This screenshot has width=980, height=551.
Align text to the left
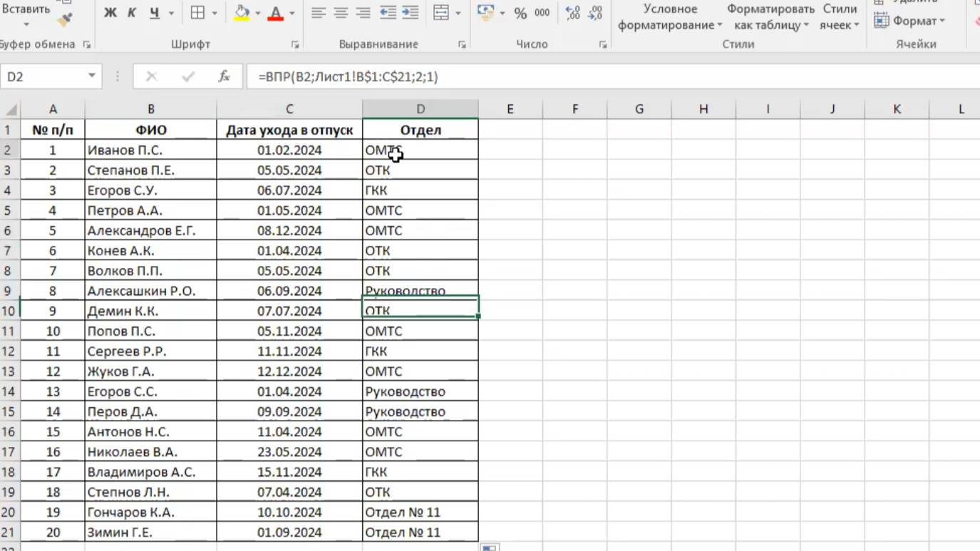[319, 13]
